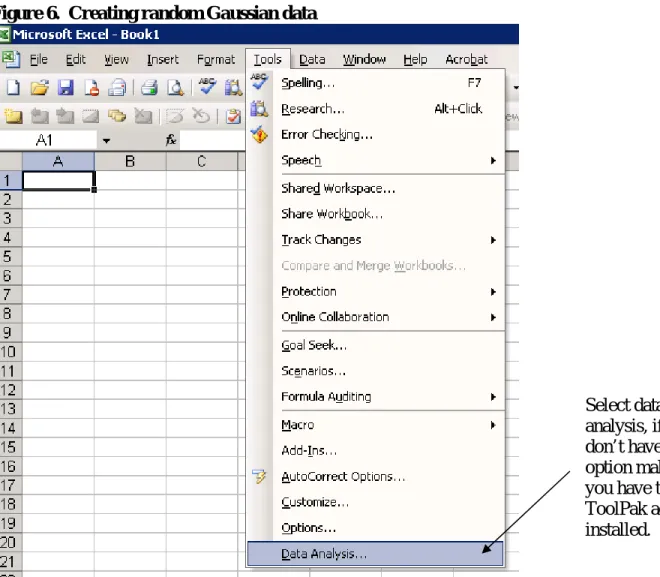Image resolution: width=660 pixels, height=577 pixels.
Task: Select row 12 header
Action: coord(11,390)
